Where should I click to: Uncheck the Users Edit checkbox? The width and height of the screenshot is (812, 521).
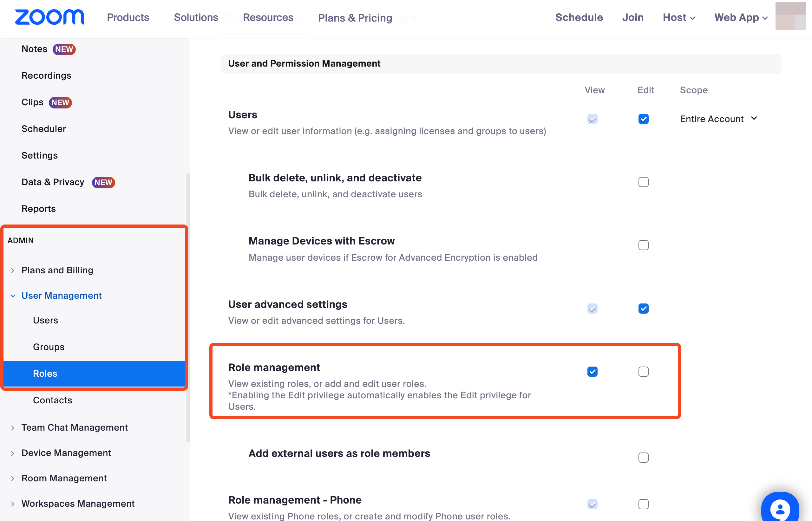[644, 119]
